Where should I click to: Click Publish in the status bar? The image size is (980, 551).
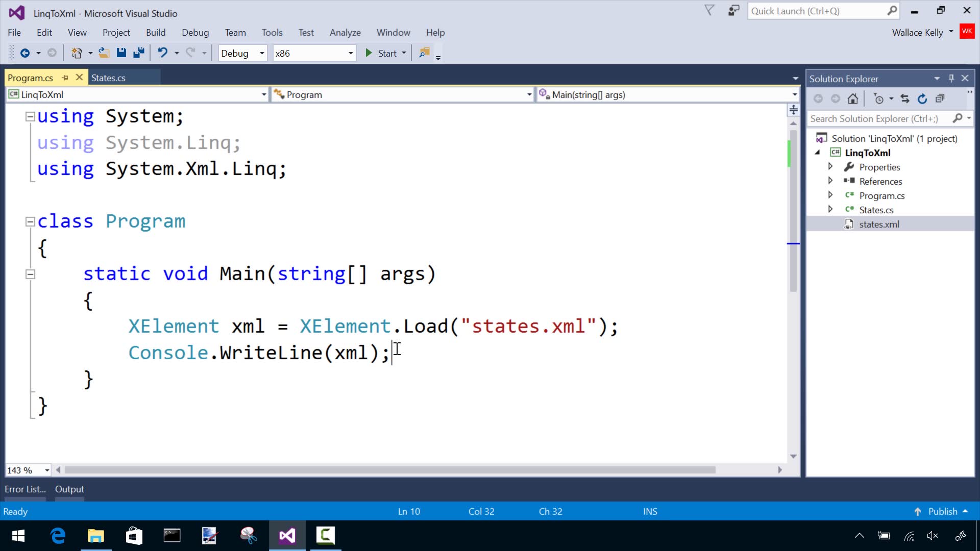coord(942,512)
